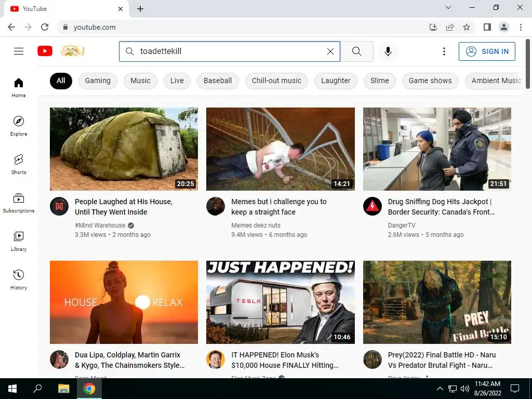Open the Windows Start menu
This screenshot has height=399, width=532.
click(12, 389)
